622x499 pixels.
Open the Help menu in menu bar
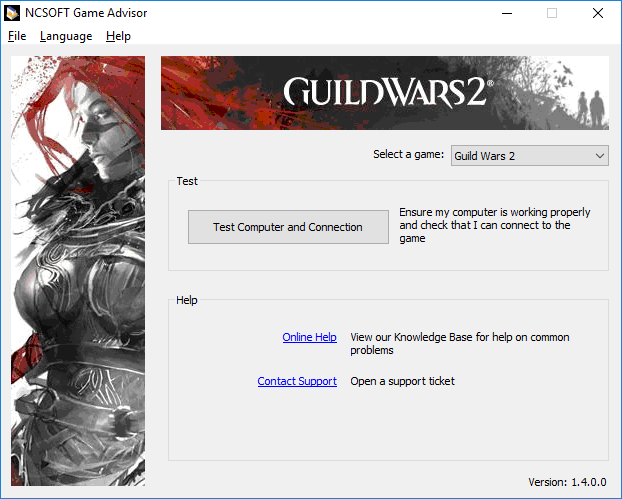pyautogui.click(x=118, y=36)
